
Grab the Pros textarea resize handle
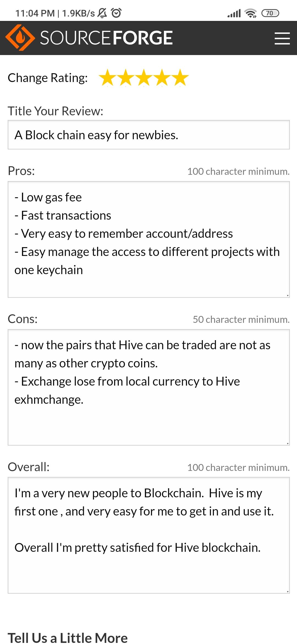(287, 295)
